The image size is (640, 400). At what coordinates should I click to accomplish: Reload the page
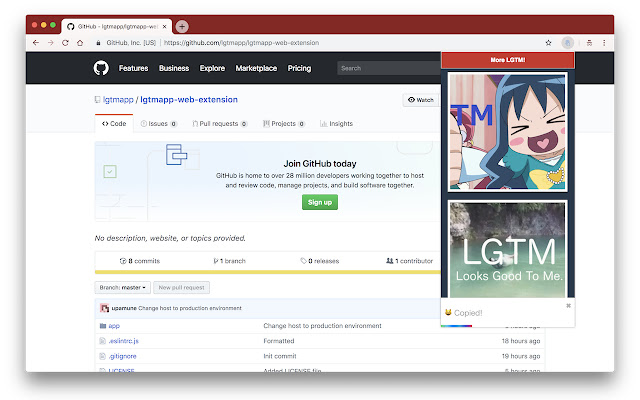click(65, 42)
